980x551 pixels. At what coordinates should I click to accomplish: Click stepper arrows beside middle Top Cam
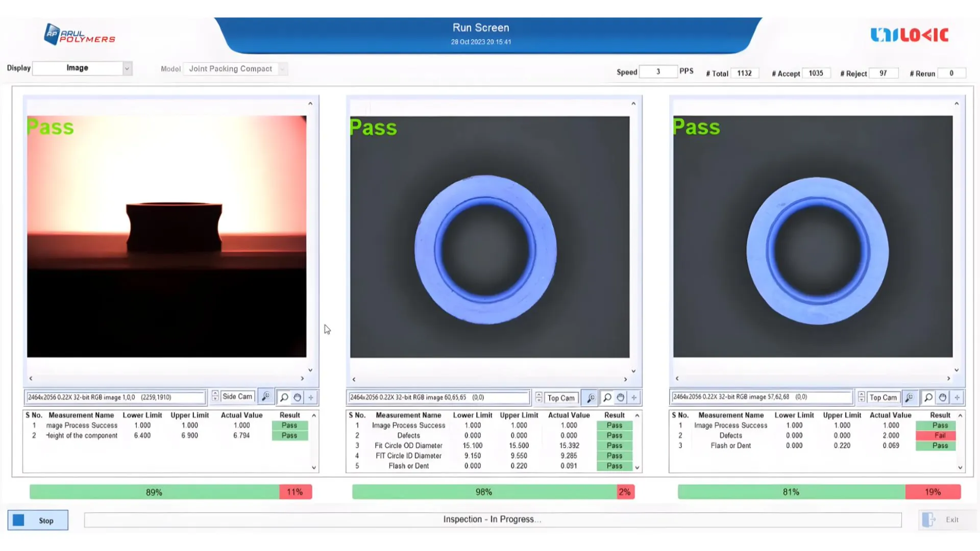click(538, 397)
